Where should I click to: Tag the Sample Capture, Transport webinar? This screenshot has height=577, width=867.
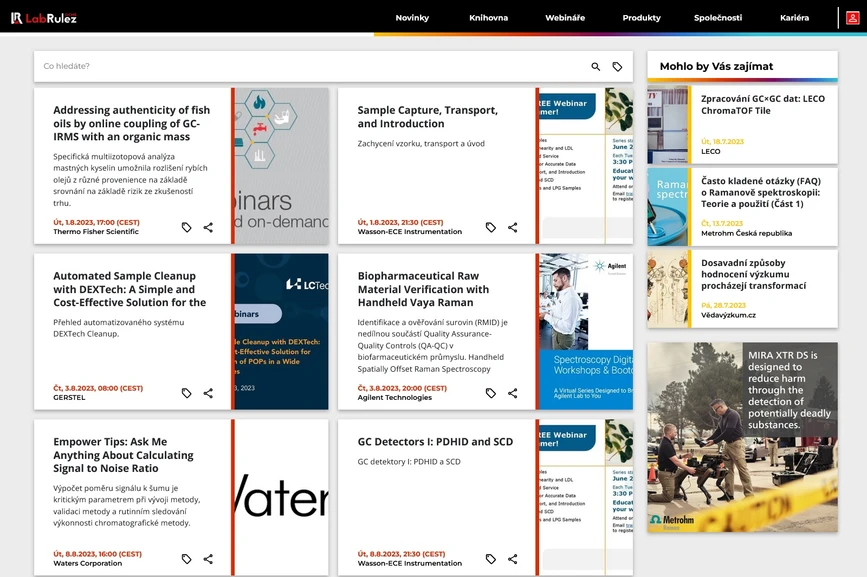[x=490, y=227]
